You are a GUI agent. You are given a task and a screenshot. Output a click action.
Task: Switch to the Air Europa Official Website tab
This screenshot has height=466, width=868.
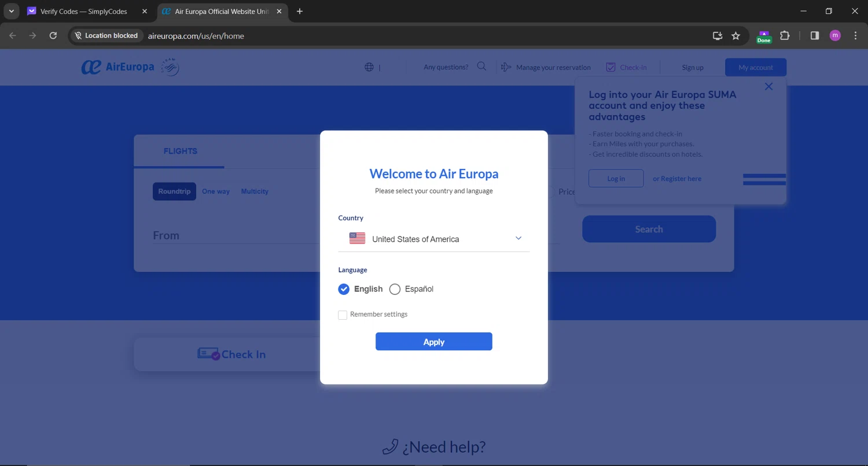coord(222,12)
